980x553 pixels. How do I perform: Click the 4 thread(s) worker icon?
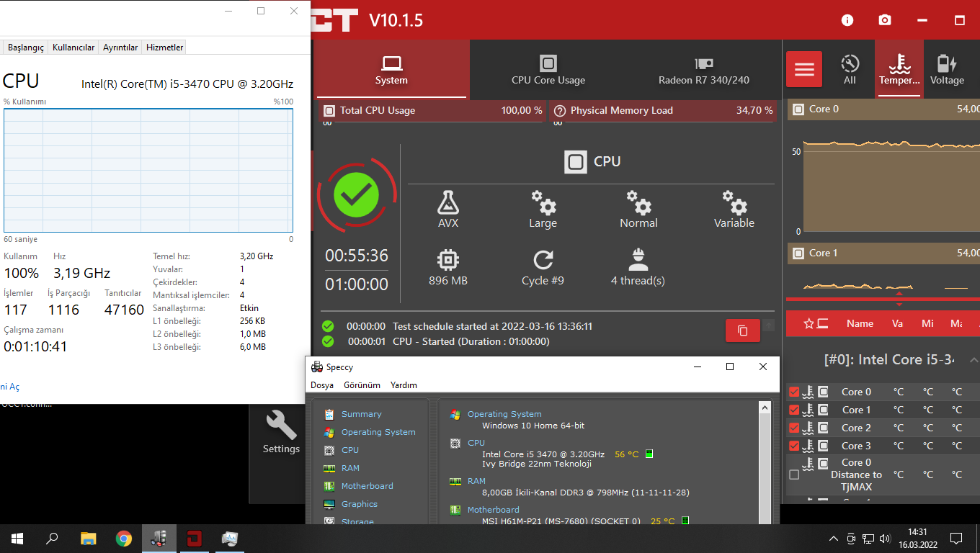point(638,260)
